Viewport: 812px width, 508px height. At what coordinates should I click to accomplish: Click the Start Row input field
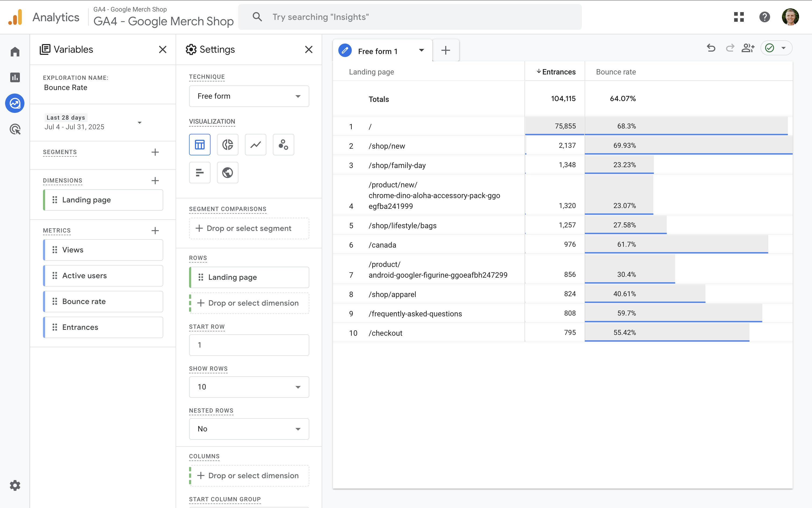coord(249,345)
